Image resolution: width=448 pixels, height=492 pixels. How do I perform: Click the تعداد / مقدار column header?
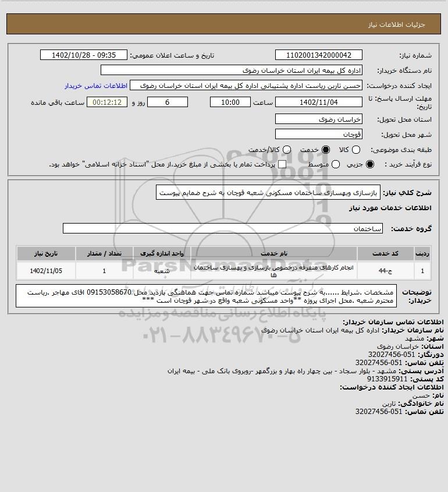pyautogui.click(x=104, y=253)
